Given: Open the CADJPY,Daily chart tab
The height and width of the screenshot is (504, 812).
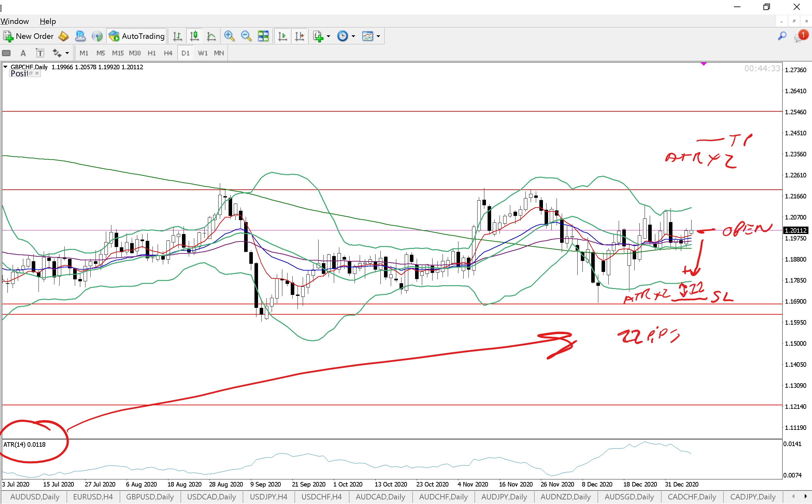Looking at the screenshot, I should [x=753, y=497].
